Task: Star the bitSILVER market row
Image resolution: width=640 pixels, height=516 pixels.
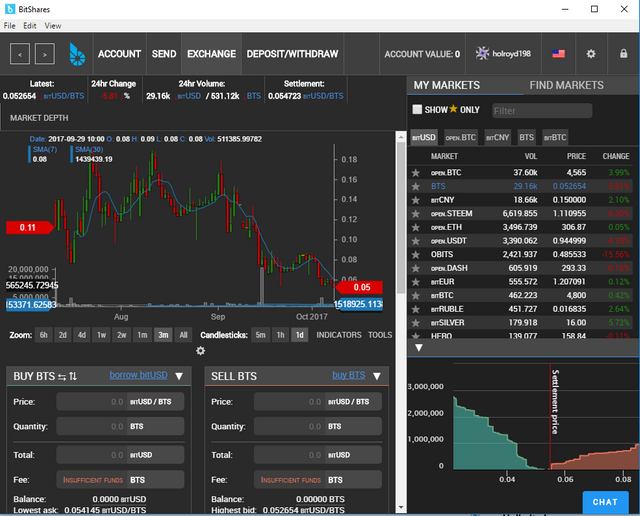Action: point(416,323)
